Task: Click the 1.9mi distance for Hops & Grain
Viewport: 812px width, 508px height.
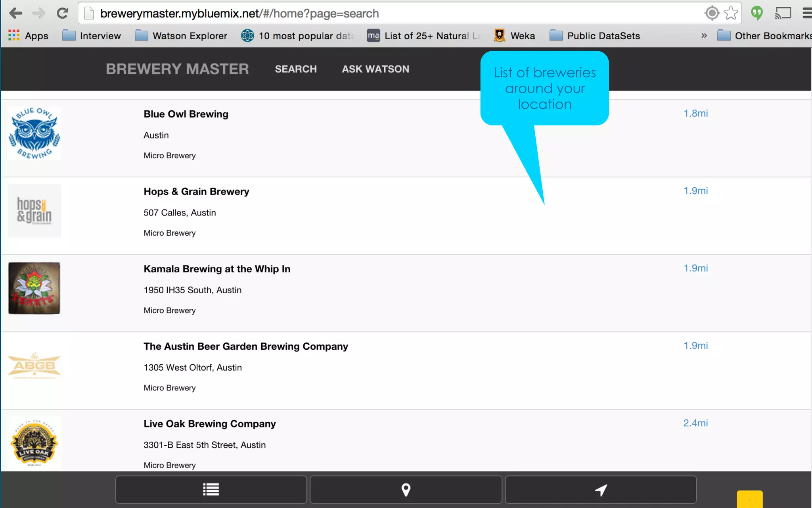Action: [695, 191]
